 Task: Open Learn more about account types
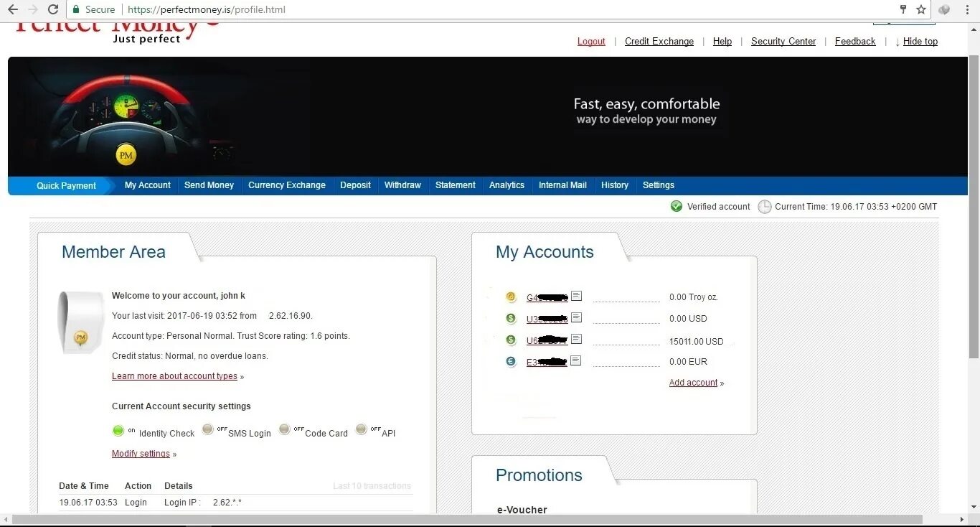click(174, 376)
